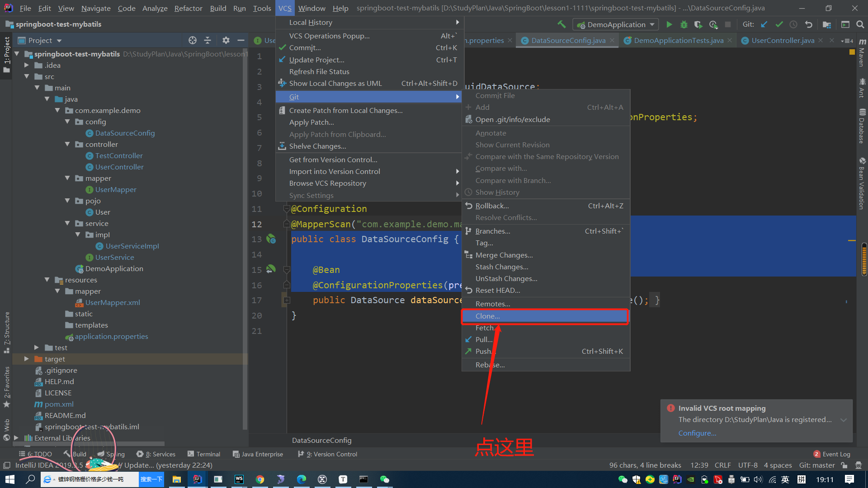Open IntelliJ IDEA taskbar icon

click(x=197, y=479)
